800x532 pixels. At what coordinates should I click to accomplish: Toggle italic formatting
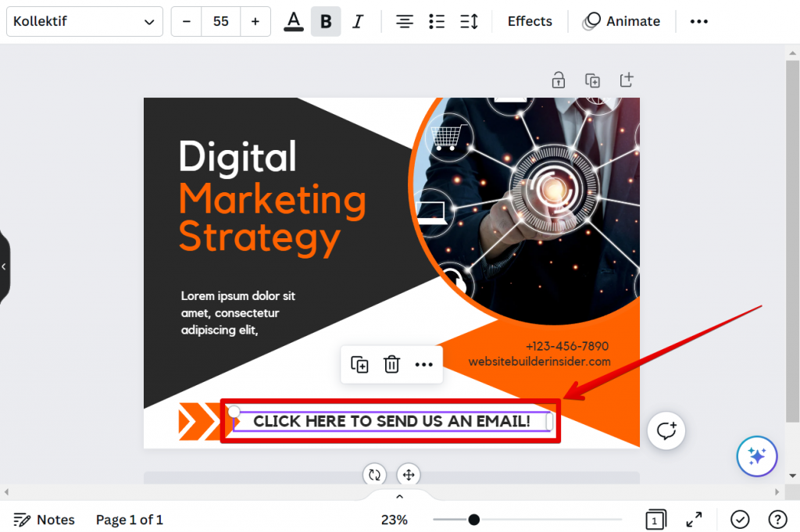358,22
